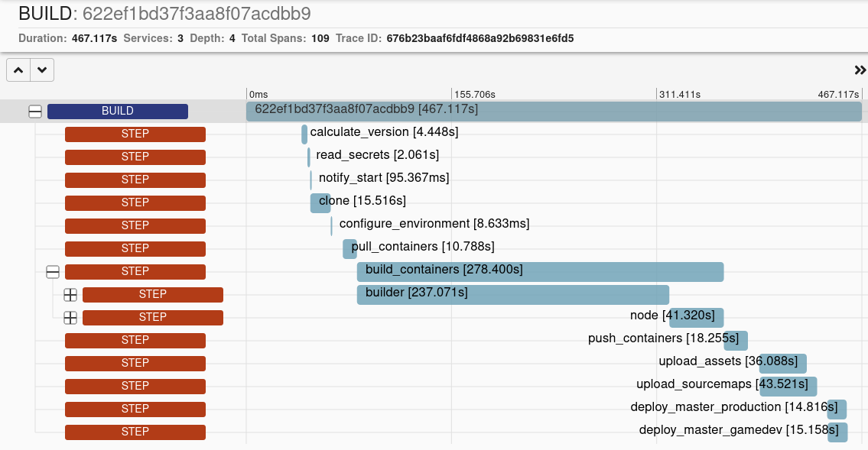Expand the builder STEP row
This screenshot has height=450, width=868.
coord(70,295)
